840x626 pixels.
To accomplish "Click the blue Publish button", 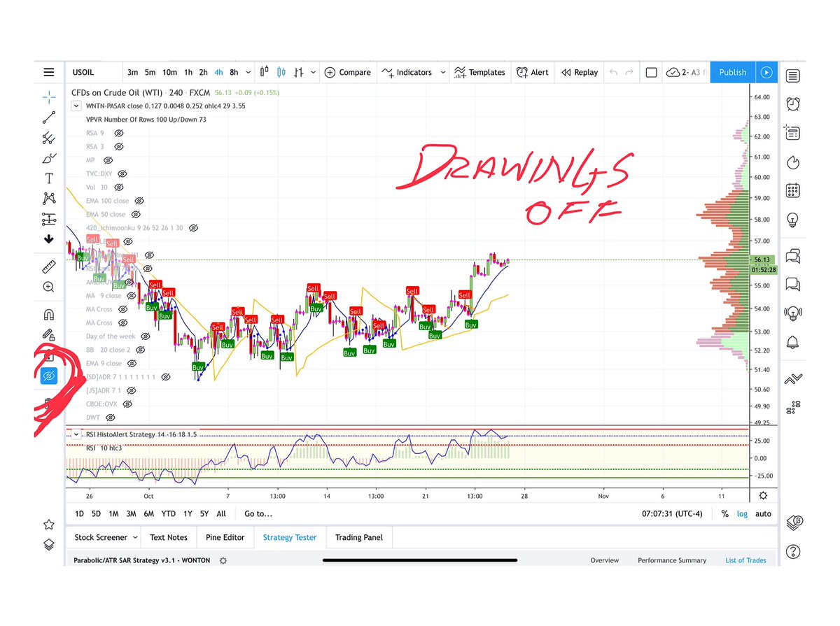I will coord(732,72).
